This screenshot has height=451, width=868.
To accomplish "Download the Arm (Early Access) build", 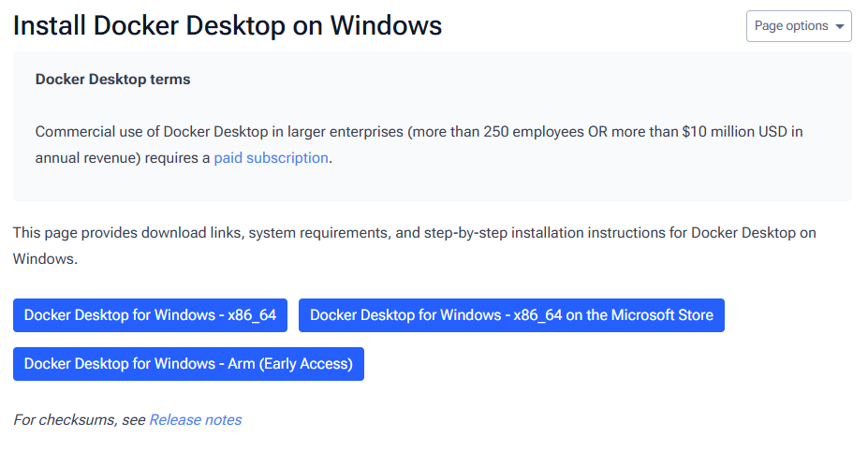I will click(188, 364).
